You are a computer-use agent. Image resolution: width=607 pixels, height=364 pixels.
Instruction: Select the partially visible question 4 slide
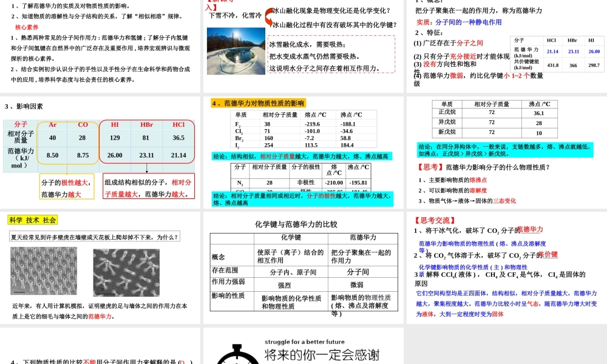(x=100, y=346)
